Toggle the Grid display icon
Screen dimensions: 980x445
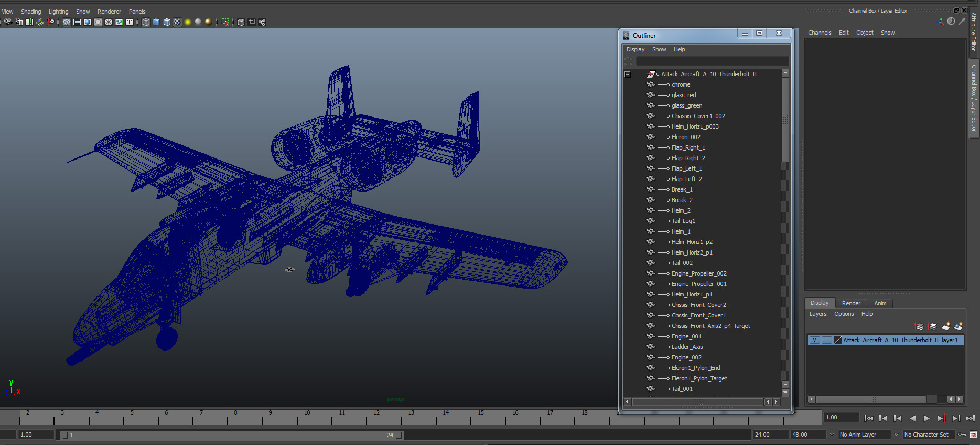click(x=67, y=22)
